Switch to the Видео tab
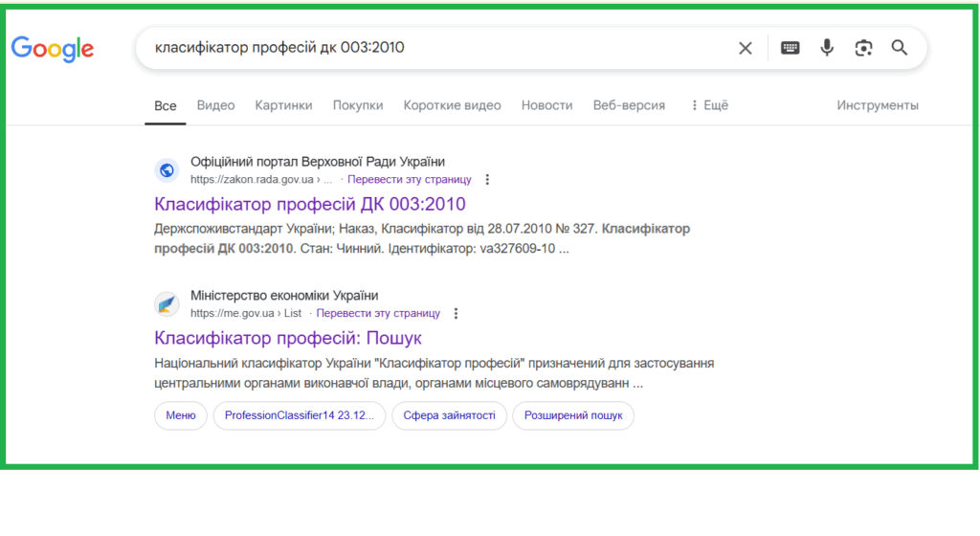Image resolution: width=980 pixels, height=536 pixels. 215,105
